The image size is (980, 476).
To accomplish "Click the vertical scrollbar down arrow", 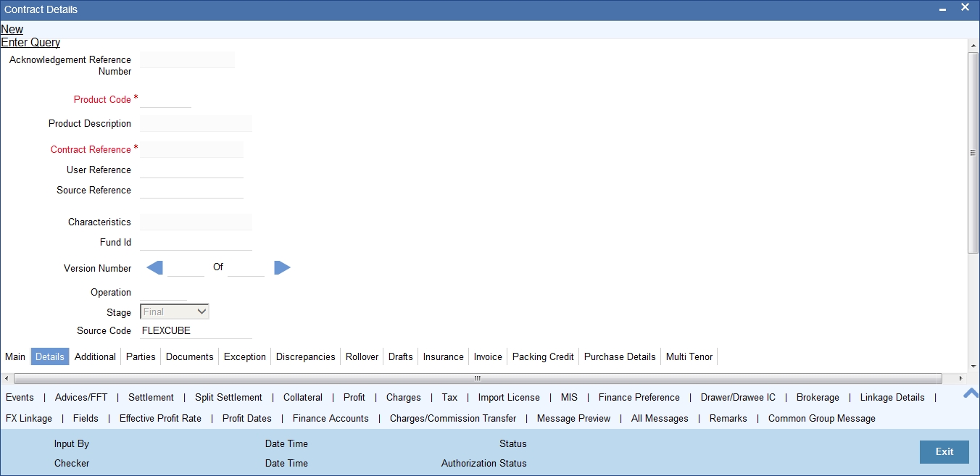I will (973, 367).
